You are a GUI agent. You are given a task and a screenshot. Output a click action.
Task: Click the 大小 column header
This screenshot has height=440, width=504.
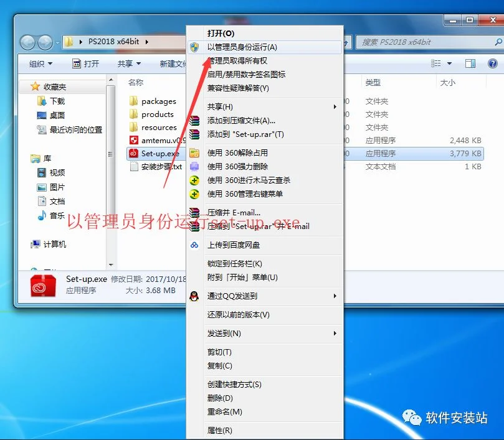point(447,83)
